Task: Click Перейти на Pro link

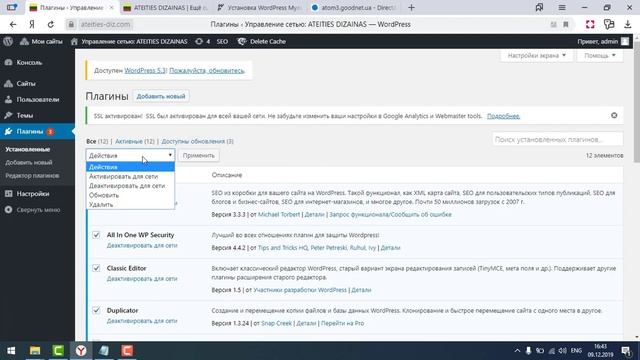Action: (x=342, y=323)
